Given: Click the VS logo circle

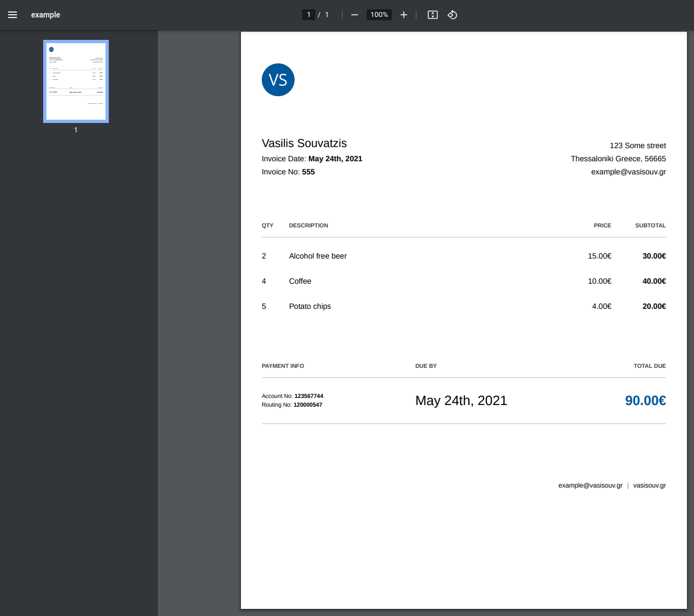Looking at the screenshot, I should tap(278, 80).
